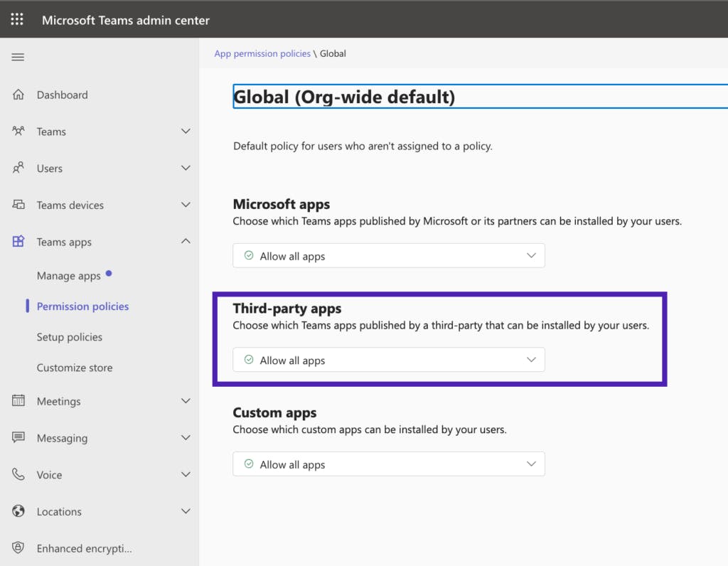Open Manage apps page

tap(69, 276)
